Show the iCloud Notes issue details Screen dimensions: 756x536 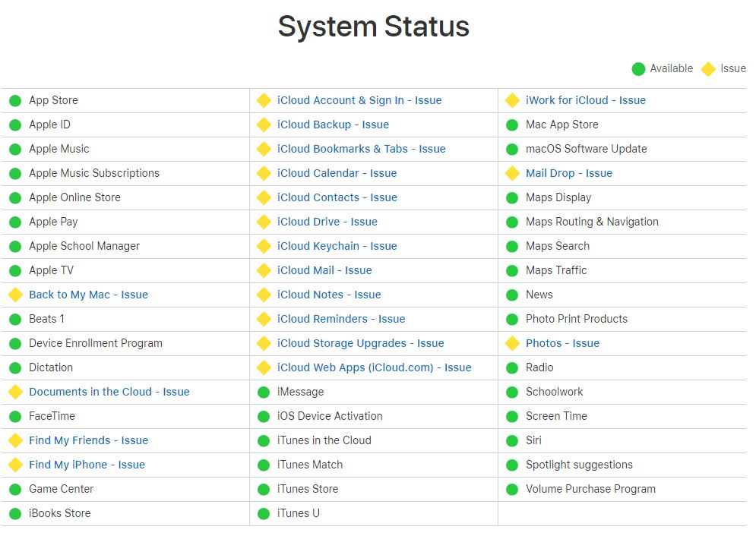(329, 295)
